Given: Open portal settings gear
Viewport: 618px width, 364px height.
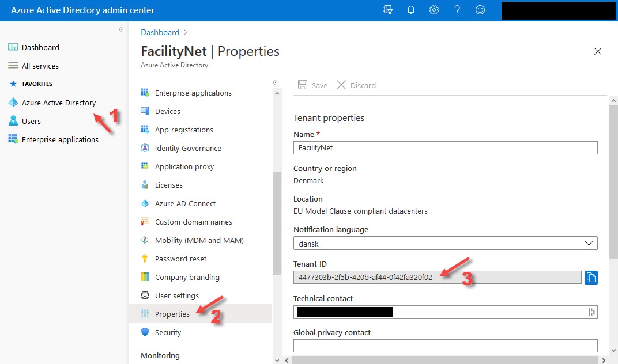Looking at the screenshot, I should coord(434,10).
